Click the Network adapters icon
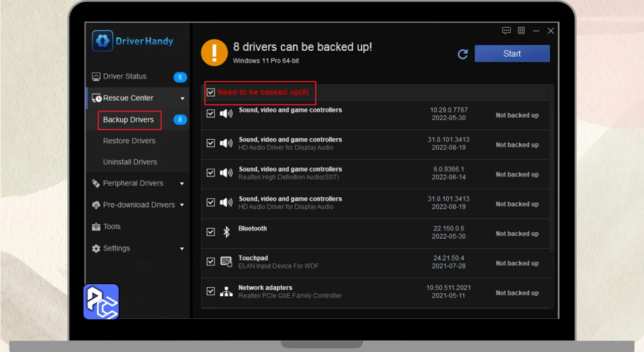 coord(226,291)
